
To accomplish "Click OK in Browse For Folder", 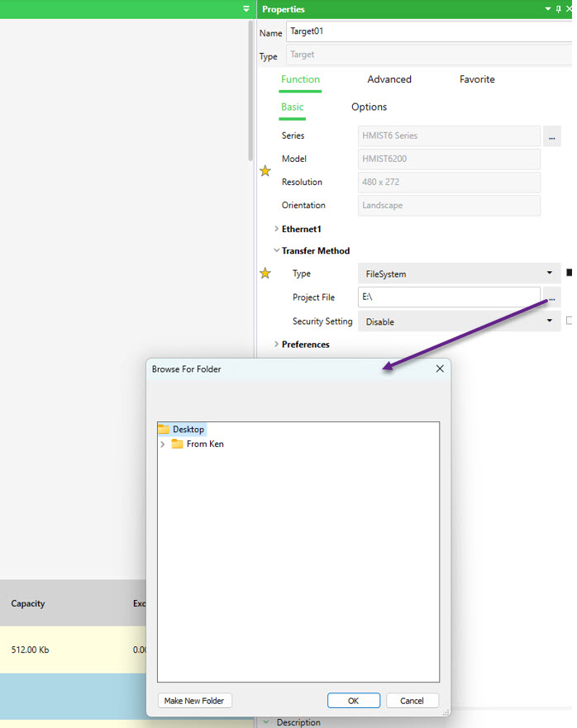I will 354,701.
